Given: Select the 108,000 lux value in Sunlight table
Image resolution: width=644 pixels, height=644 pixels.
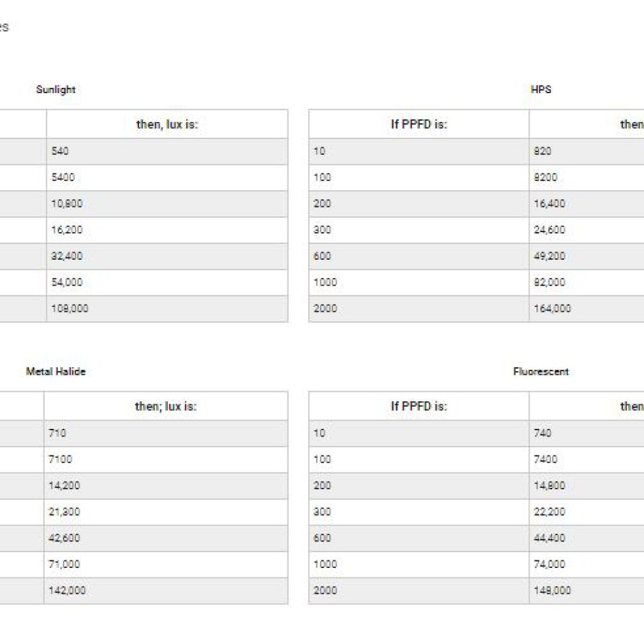Looking at the screenshot, I should tap(69, 309).
